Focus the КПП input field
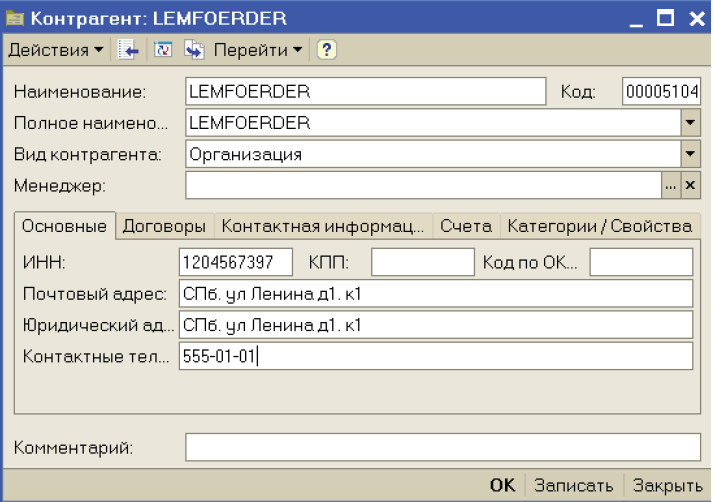 tap(422, 262)
